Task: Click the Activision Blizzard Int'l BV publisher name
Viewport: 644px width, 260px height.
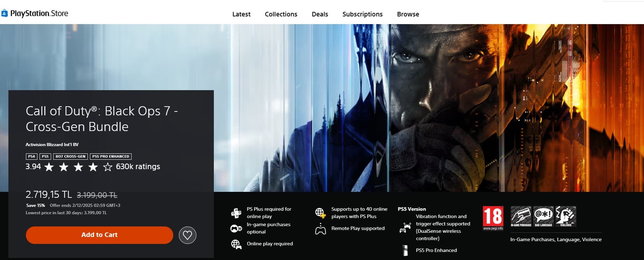Action: (52, 145)
